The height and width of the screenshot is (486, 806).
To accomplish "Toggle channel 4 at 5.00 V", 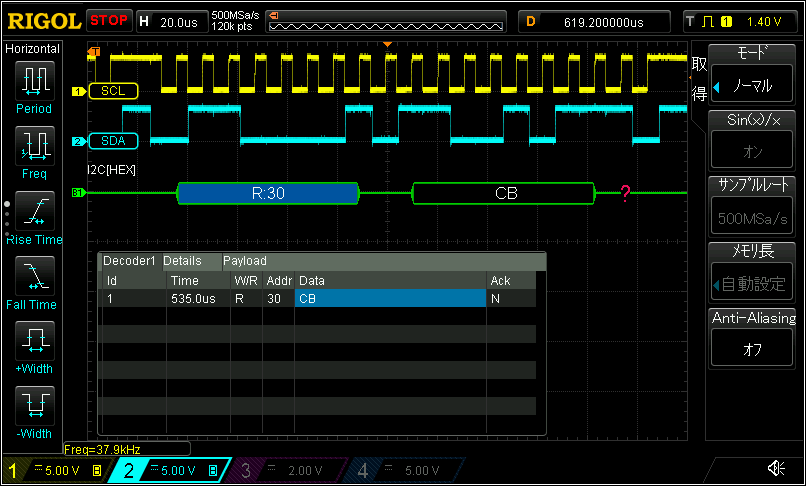I will click(404, 470).
